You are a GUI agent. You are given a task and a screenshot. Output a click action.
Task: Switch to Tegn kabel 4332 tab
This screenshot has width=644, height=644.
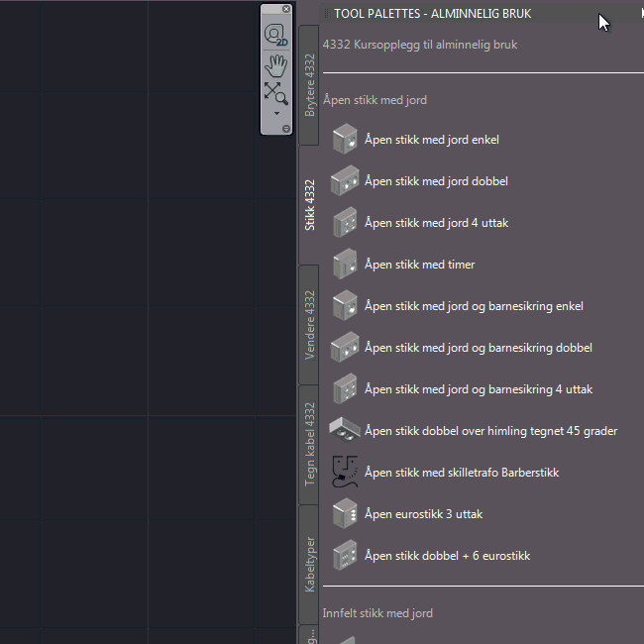(x=309, y=444)
